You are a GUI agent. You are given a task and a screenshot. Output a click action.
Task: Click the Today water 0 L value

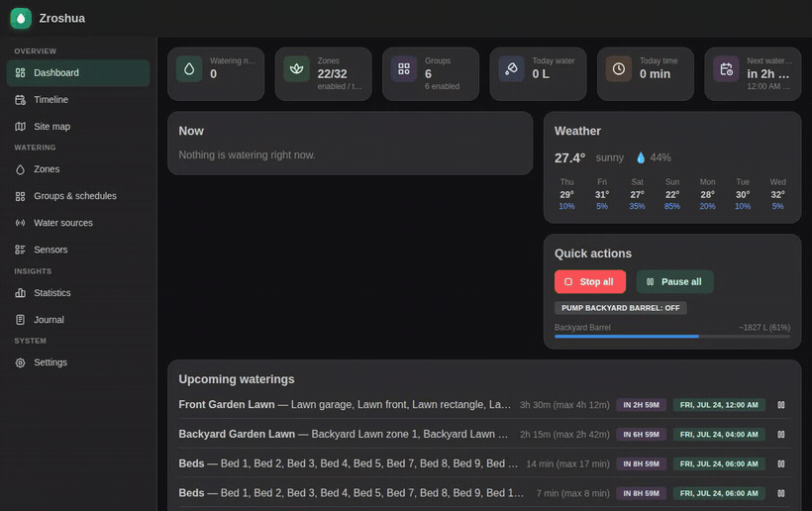541,74
